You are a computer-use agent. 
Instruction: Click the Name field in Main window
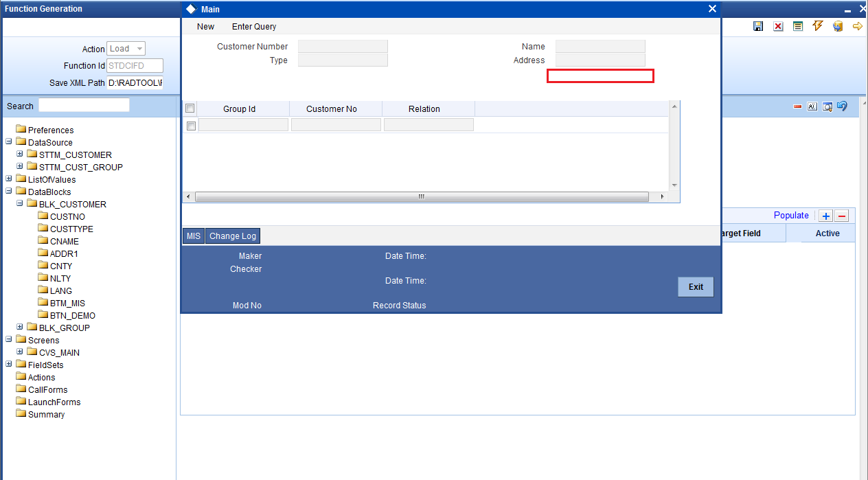pyautogui.click(x=600, y=47)
